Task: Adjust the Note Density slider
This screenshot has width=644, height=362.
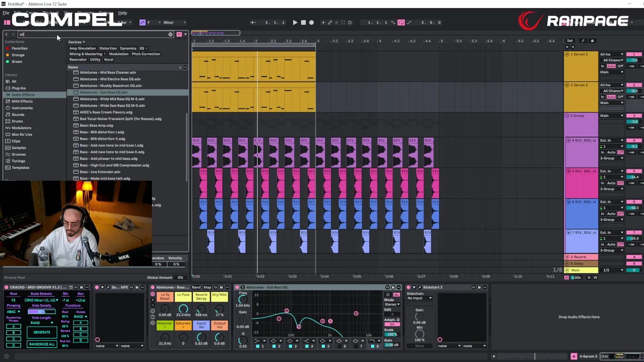Action: point(41,312)
